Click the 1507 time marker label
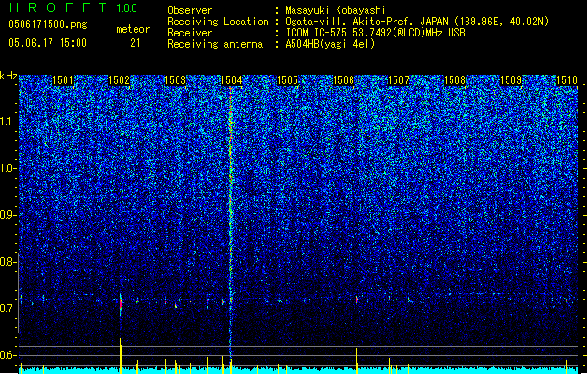The width and height of the screenshot is (588, 374). pos(398,80)
